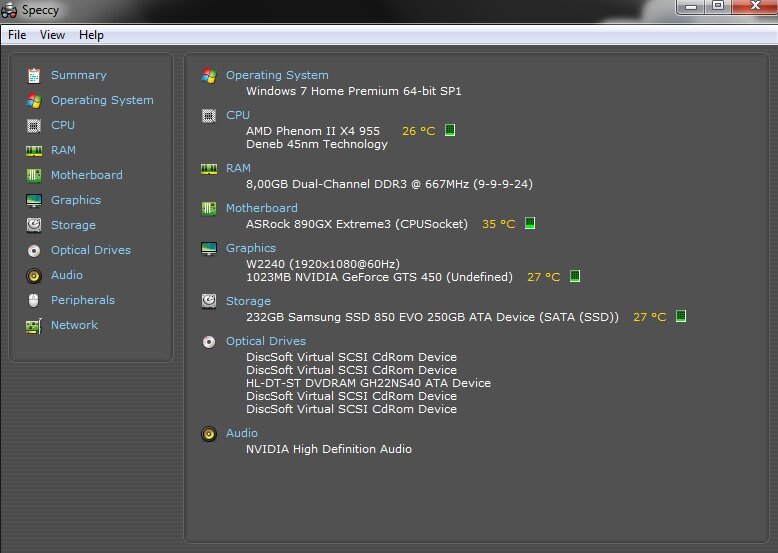Select Storage in the sidebar
Viewport: 778px width, 553px height.
coord(73,225)
